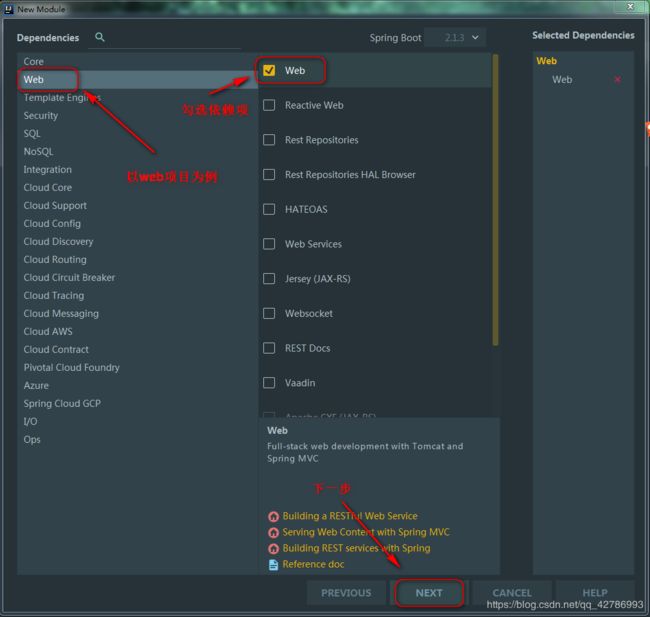Select the Integration category

(138, 170)
